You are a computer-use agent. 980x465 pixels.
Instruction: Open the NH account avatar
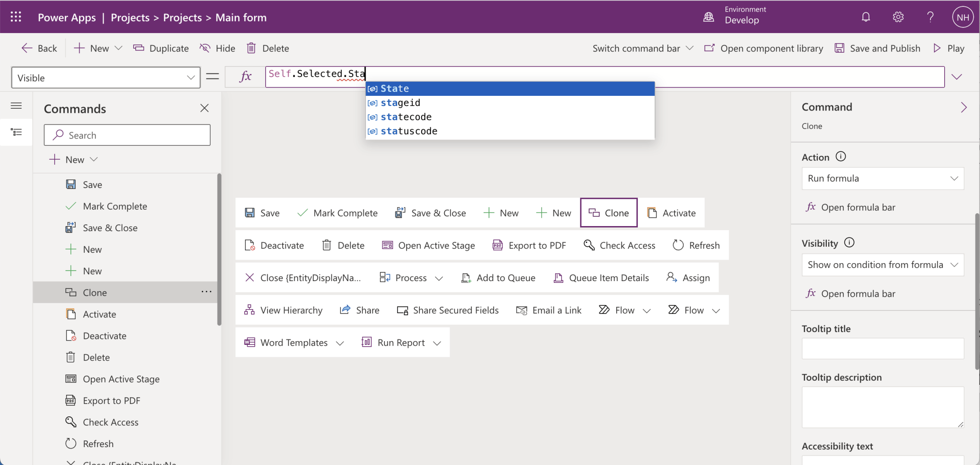(963, 17)
